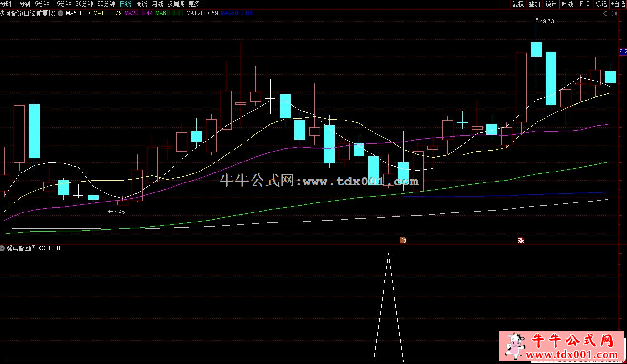Click the 9.63 high price label

click(548, 21)
